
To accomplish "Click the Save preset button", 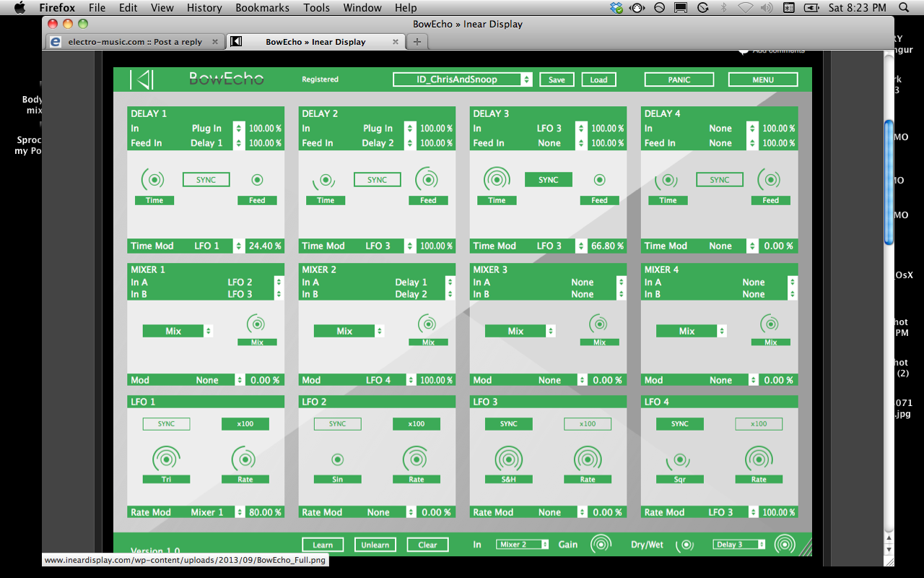I will click(557, 79).
